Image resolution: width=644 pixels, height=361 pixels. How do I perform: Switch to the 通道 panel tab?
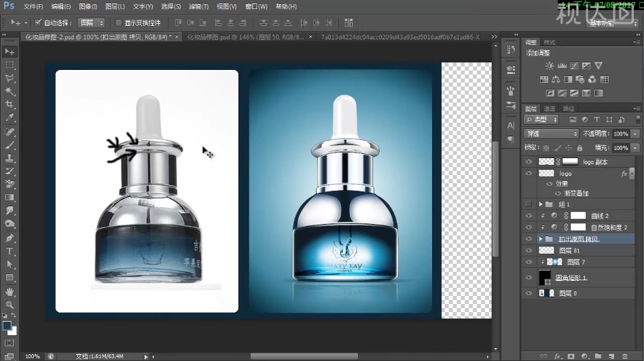pos(549,109)
